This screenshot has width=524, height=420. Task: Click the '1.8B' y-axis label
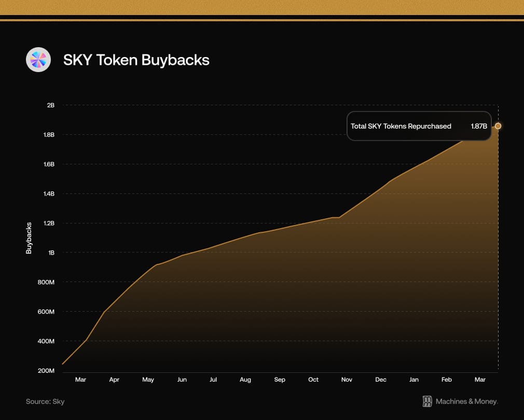(49, 134)
